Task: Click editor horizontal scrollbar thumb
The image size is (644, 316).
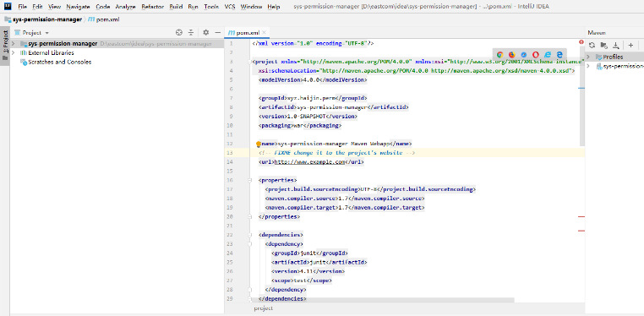Action: tap(382, 300)
